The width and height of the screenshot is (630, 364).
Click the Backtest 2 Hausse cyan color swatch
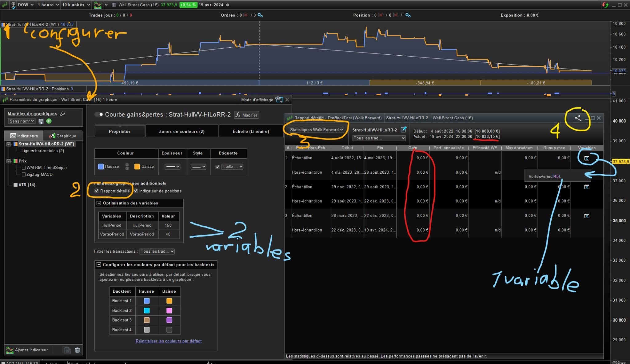tap(147, 311)
